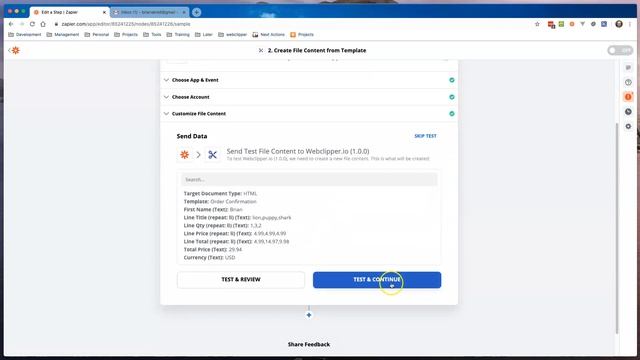This screenshot has width=640, height=360.
Task: Collapse the Customize File Content section
Action: coord(166,113)
